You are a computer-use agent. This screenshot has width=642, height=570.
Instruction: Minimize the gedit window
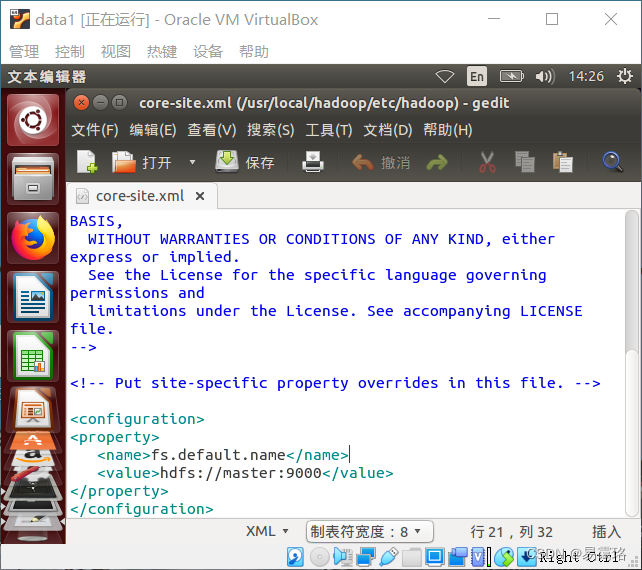100,102
